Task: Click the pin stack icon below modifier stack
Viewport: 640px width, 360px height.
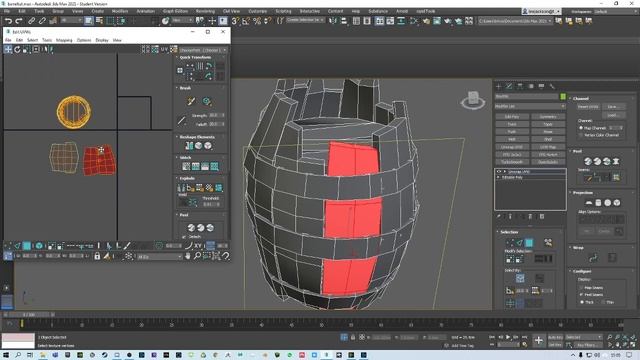Action: point(499,216)
